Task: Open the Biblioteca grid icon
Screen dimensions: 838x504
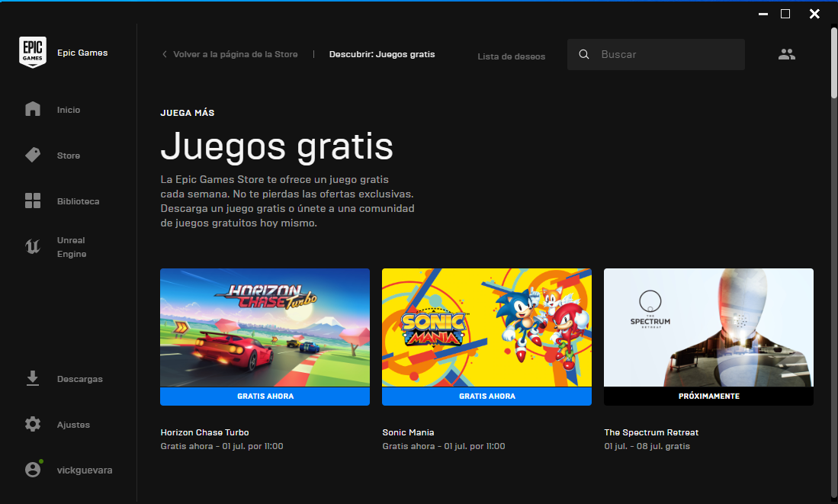Action: pos(33,201)
